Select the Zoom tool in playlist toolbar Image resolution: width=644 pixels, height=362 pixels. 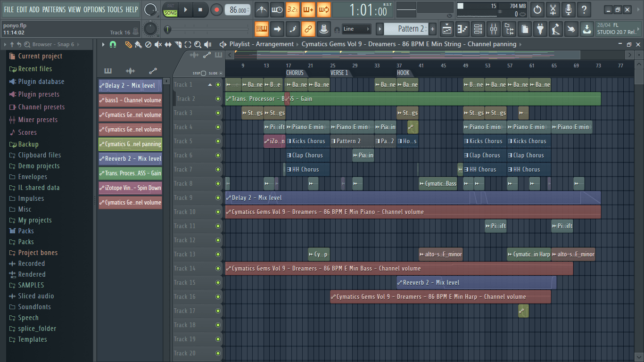(x=198, y=44)
